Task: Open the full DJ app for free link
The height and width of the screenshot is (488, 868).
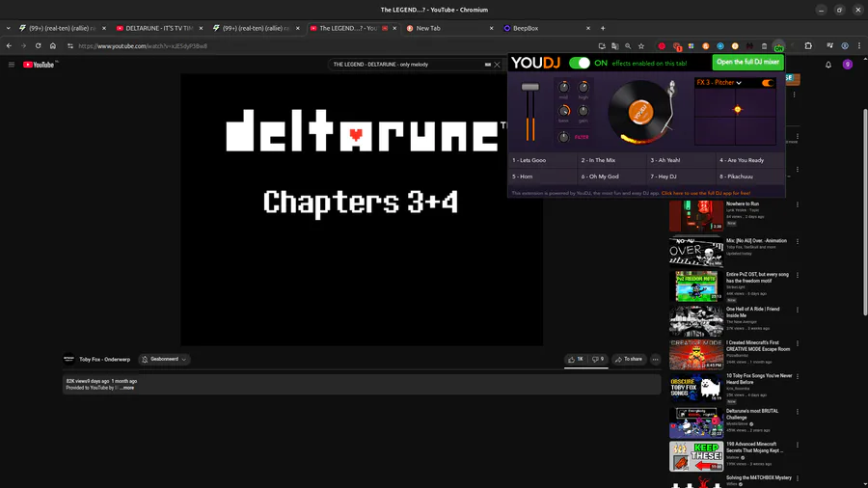Action: coord(706,193)
